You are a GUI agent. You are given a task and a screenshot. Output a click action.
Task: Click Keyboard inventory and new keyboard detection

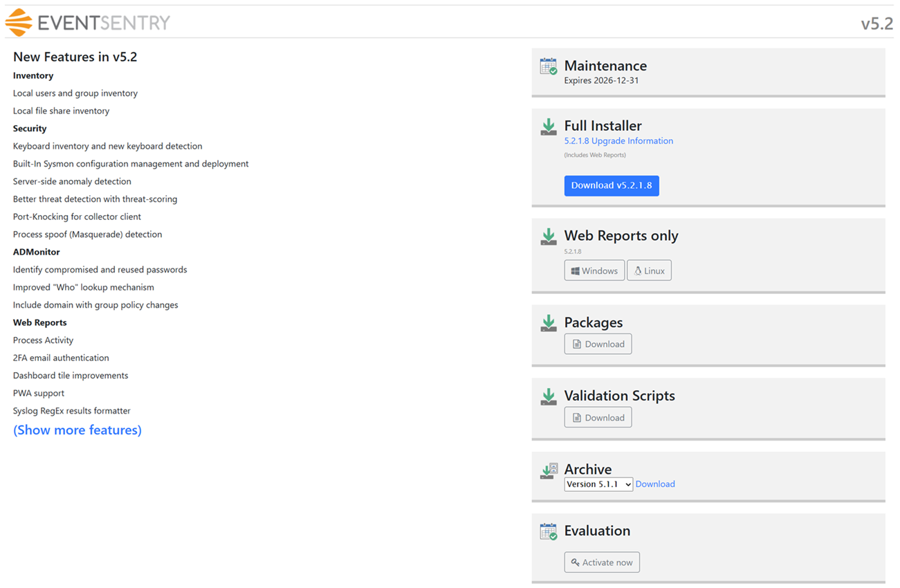[x=108, y=146]
